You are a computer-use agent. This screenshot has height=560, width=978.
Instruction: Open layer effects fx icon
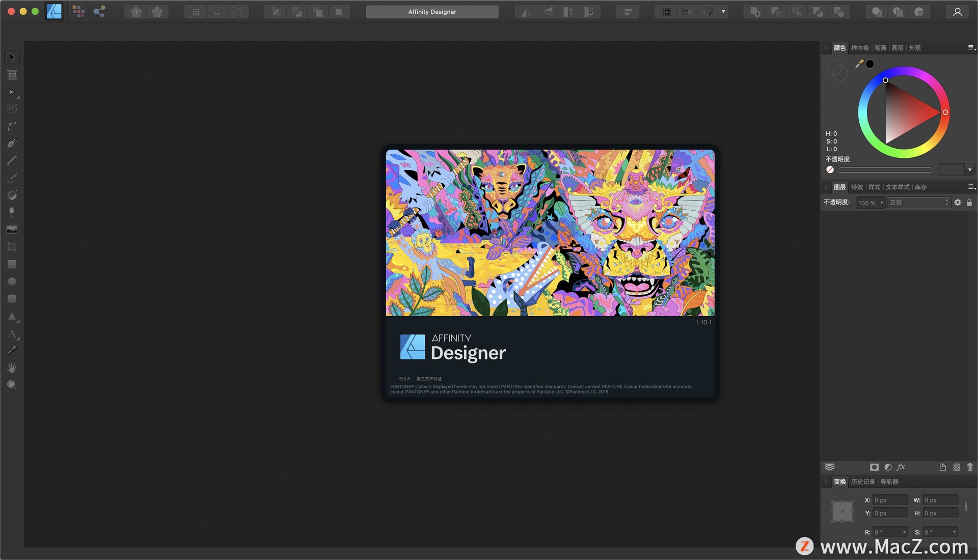pos(901,467)
